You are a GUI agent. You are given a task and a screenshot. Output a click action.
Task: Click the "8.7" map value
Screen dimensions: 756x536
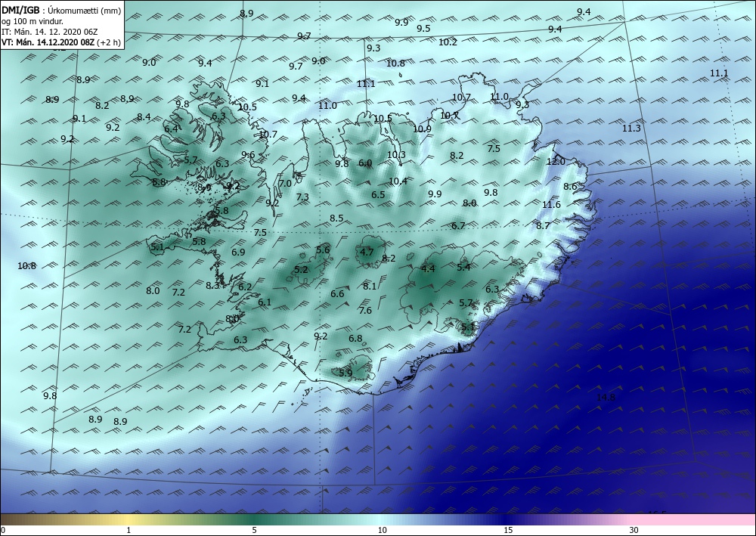tap(543, 225)
